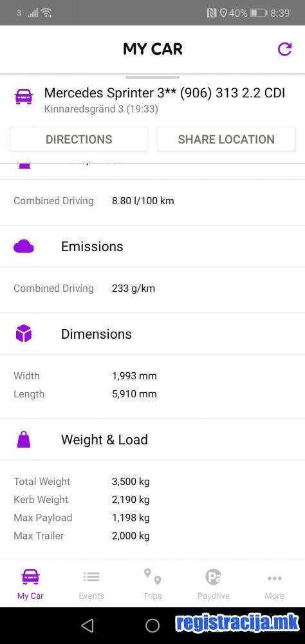Tap the drag handle above car title

pyautogui.click(x=152, y=77)
